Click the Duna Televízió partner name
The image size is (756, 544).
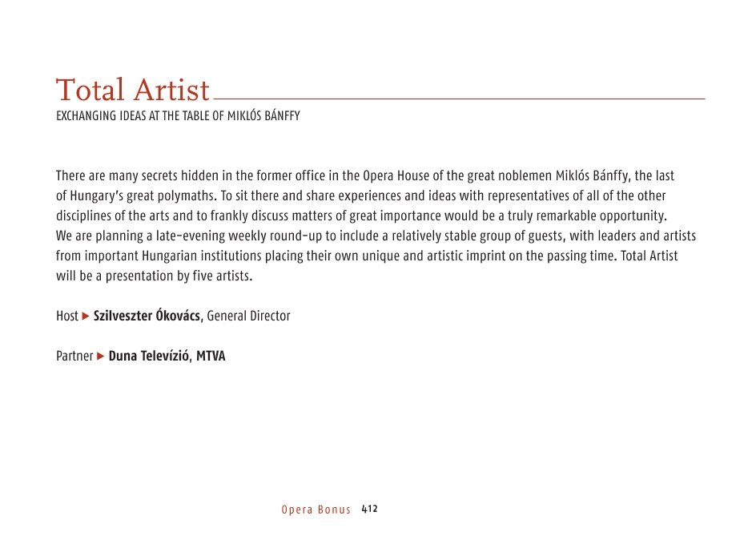[x=148, y=356]
